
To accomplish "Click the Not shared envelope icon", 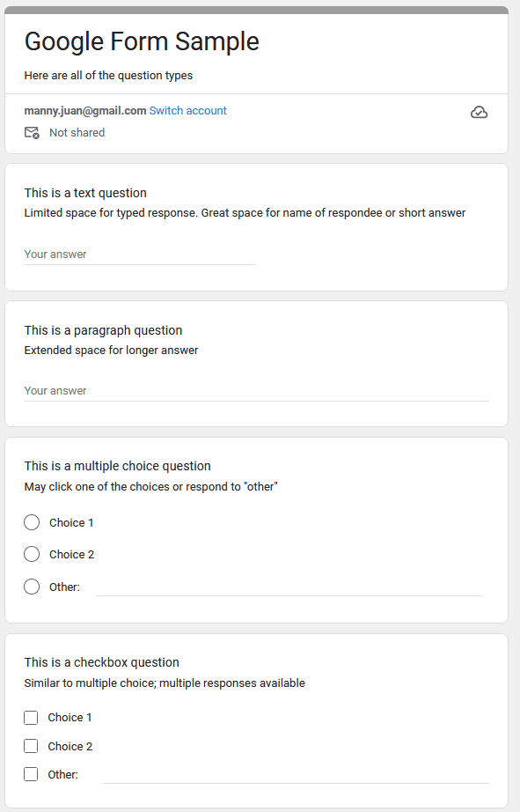I will pyautogui.click(x=32, y=133).
